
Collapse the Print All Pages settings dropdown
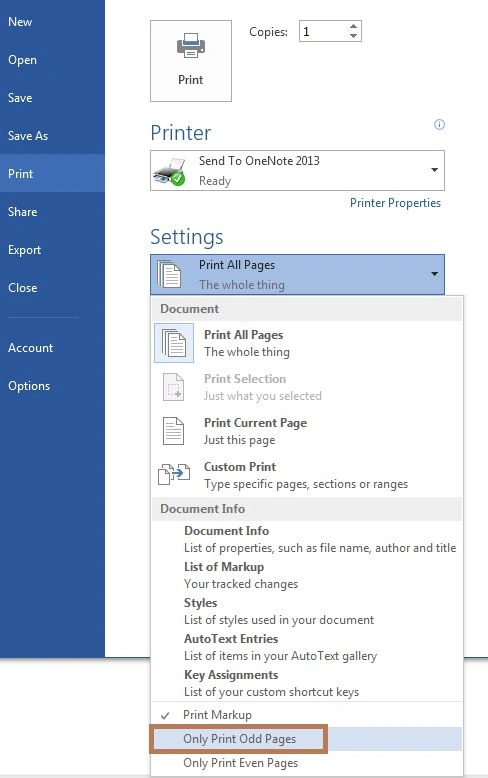pyautogui.click(x=298, y=274)
